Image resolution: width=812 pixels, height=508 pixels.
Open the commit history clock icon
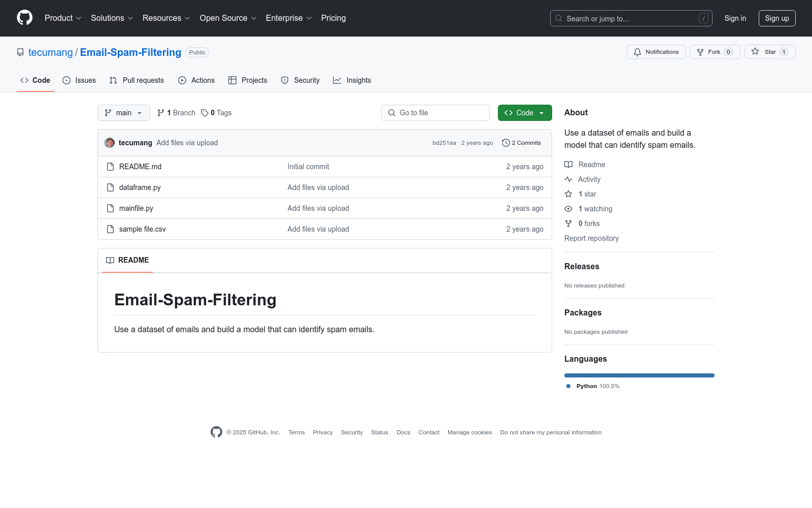click(x=505, y=143)
